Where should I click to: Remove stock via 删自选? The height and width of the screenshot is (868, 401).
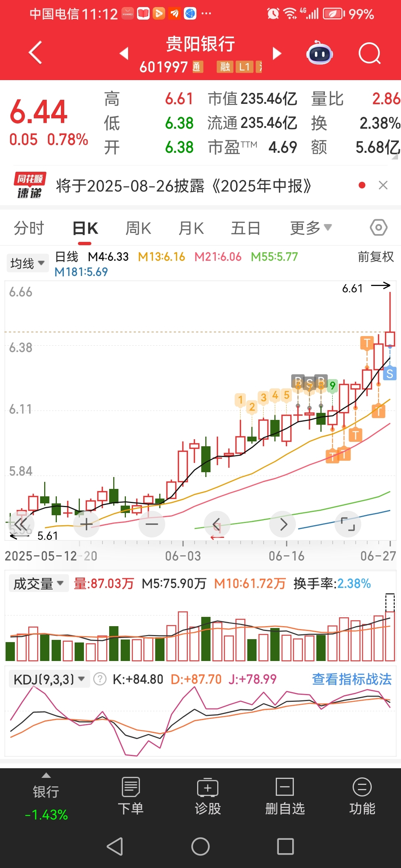(x=285, y=797)
